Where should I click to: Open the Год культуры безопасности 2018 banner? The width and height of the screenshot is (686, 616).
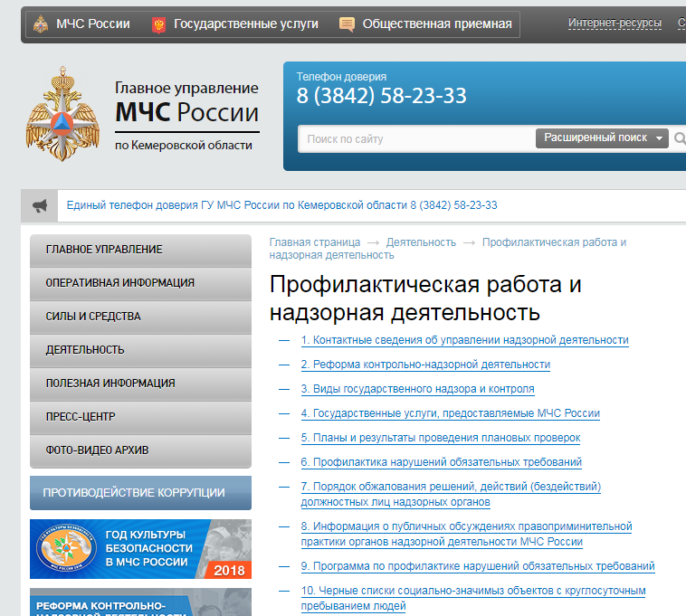click(x=140, y=549)
